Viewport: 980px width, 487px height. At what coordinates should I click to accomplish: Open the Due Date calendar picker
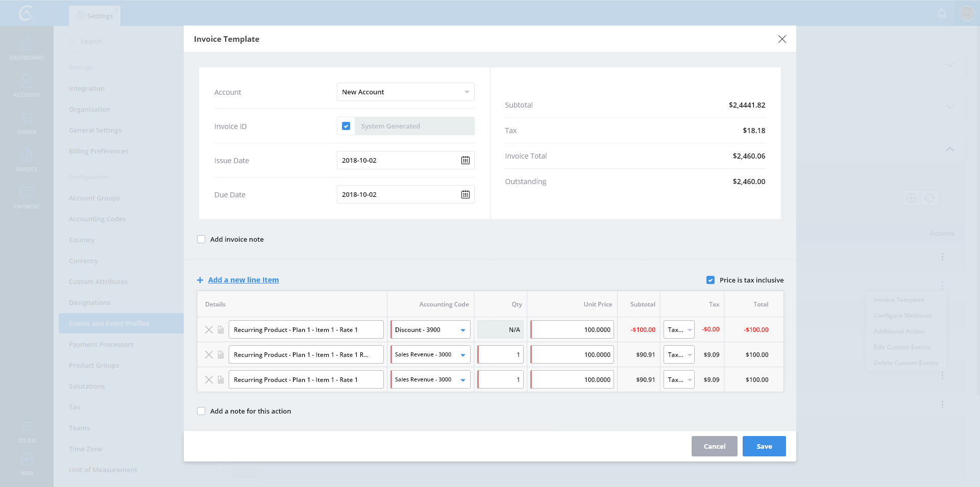pyautogui.click(x=465, y=194)
